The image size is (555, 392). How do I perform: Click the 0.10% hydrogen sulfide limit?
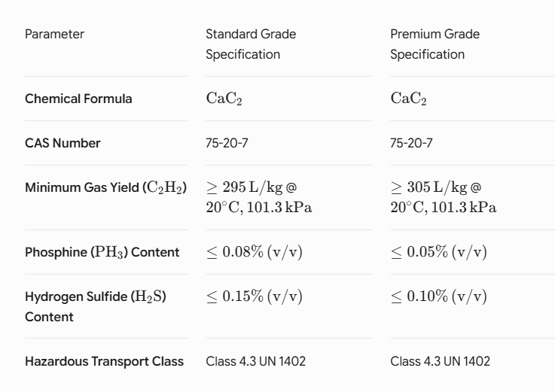438,296
